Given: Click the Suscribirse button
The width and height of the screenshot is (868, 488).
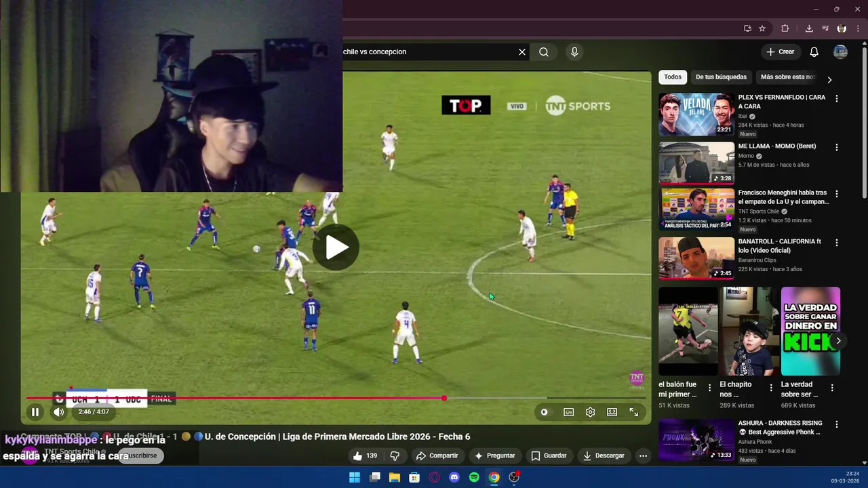Looking at the screenshot, I should coord(142,455).
